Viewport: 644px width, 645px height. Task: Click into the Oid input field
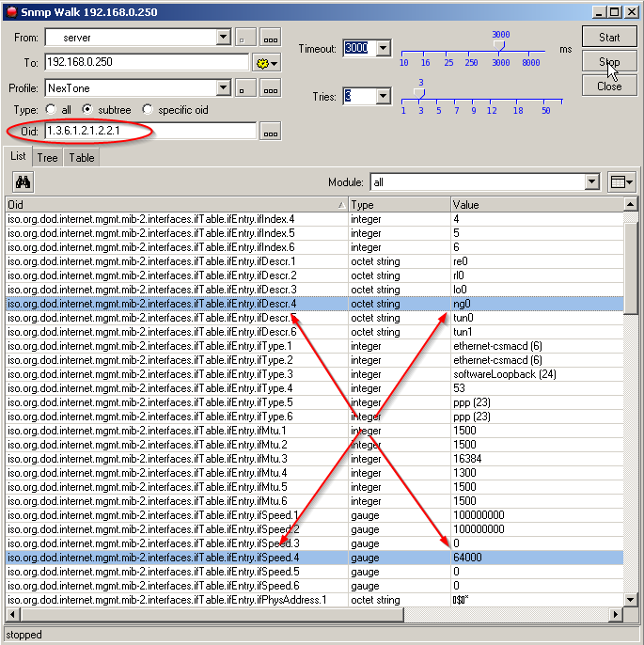(x=150, y=131)
